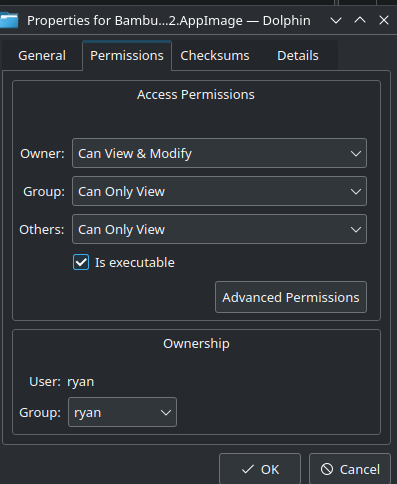Viewport: 397px width, 484px height.
Task: Maximize window with upward chevron icon
Action: point(360,20)
